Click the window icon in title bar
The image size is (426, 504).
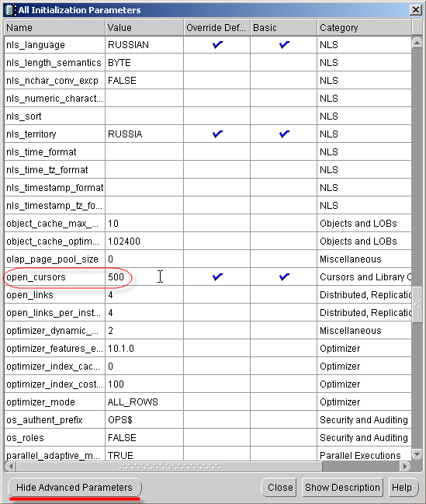[9, 10]
